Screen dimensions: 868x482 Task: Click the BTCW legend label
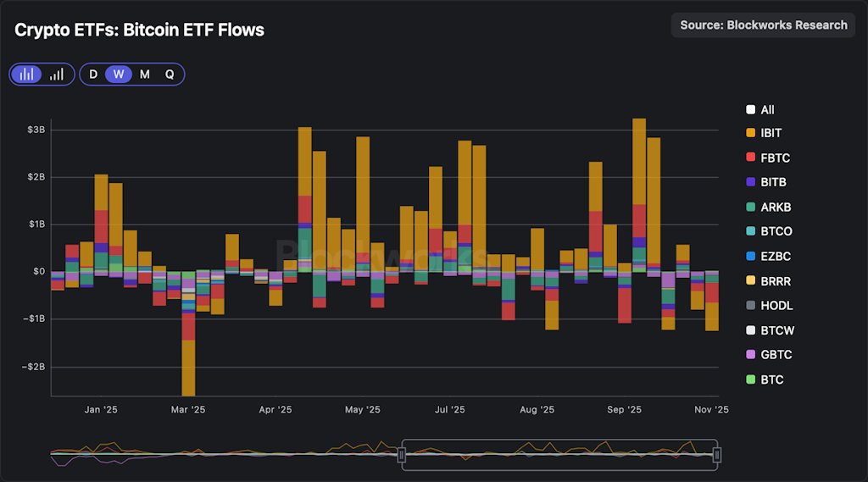777,330
